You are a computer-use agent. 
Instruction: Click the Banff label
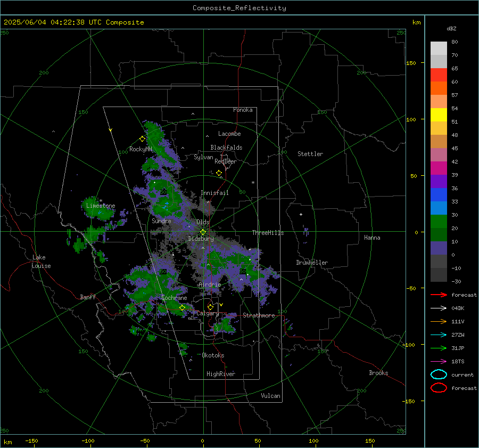[88, 297]
